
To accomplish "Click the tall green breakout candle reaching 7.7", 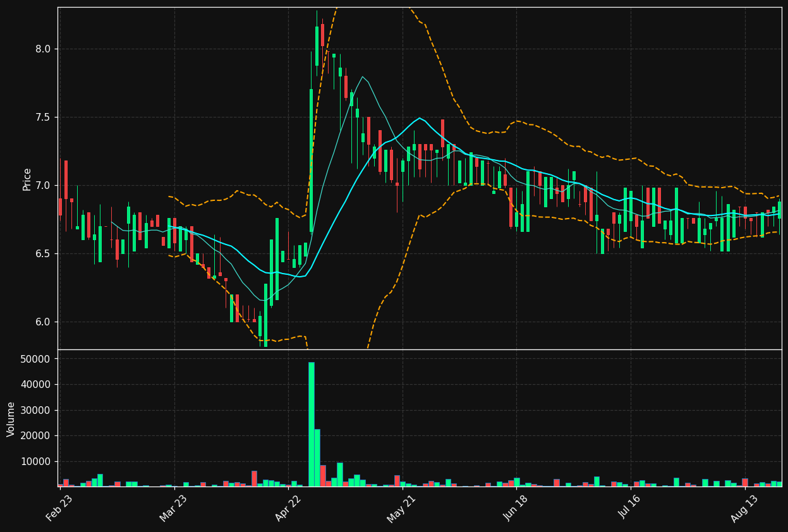I will point(312,160).
